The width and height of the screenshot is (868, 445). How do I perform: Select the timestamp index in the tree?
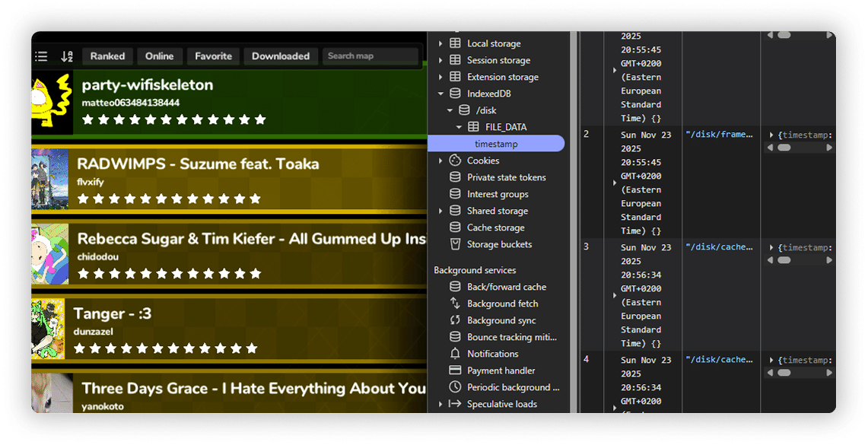(497, 144)
